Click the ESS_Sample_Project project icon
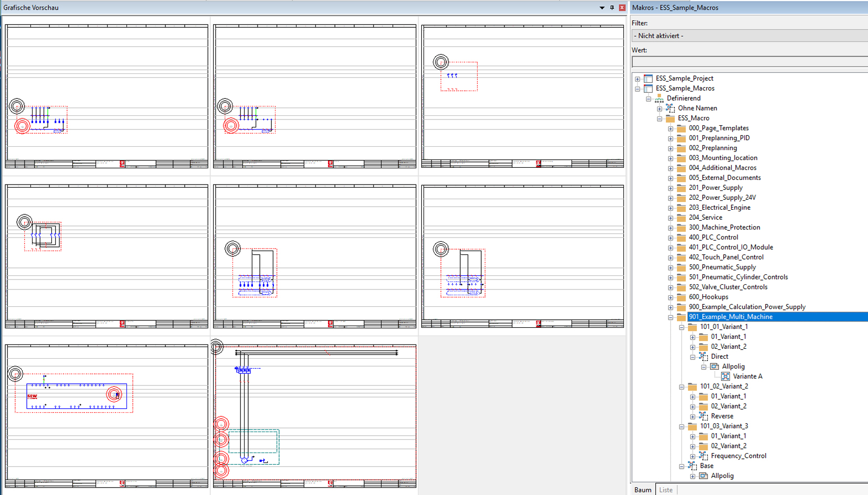 tap(649, 79)
